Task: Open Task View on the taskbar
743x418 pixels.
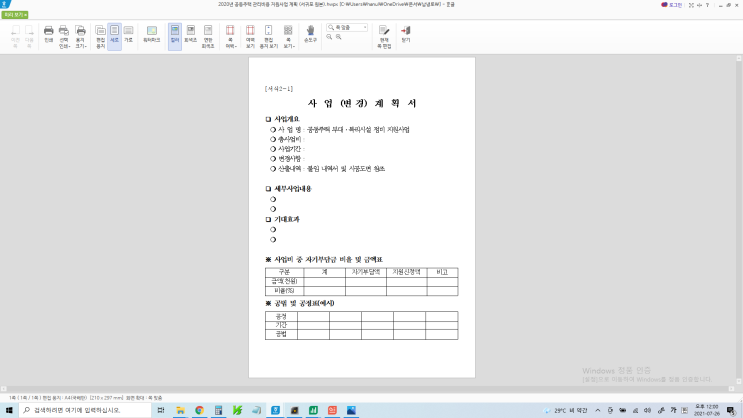Action: coord(161,410)
